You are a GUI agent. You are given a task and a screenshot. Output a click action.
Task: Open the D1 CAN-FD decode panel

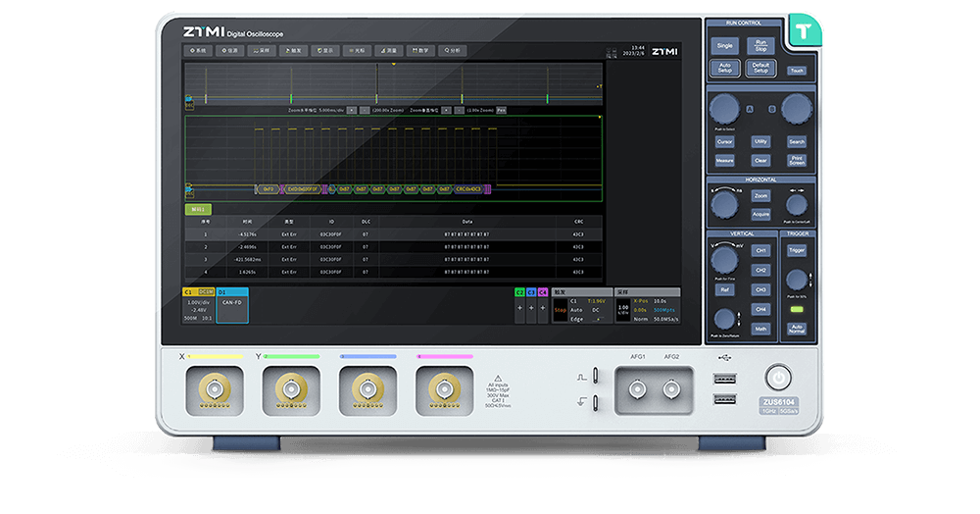coord(232,304)
